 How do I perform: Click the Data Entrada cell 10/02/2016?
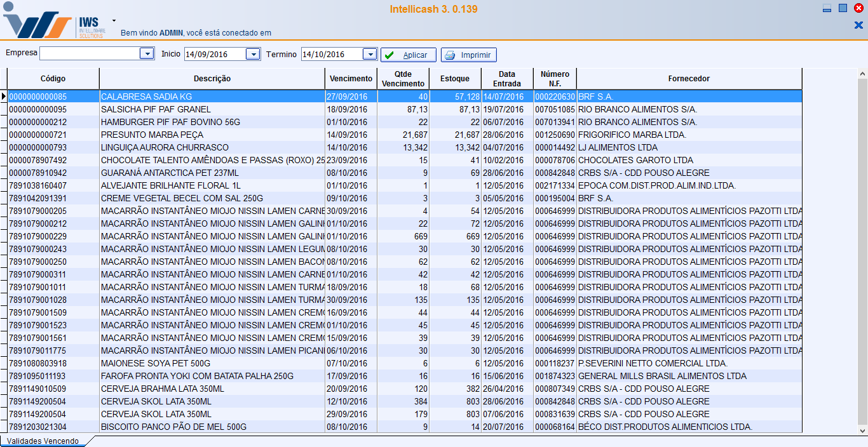tap(507, 160)
